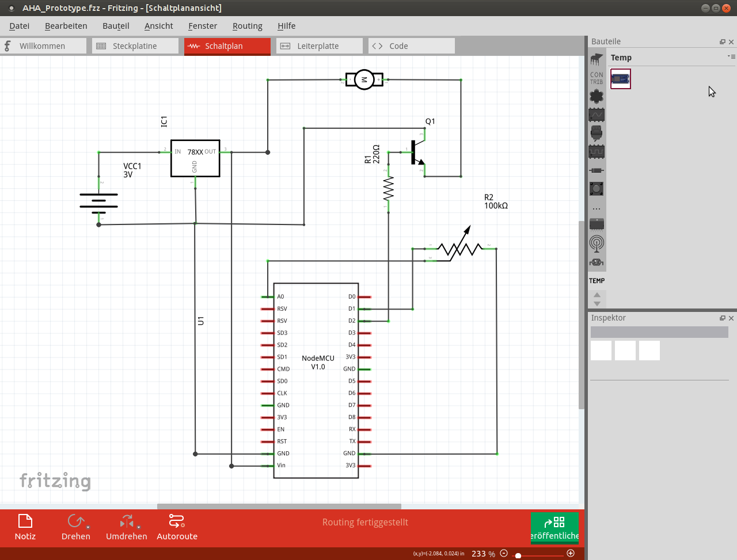Open the Datei menu
The image size is (737, 560).
pyautogui.click(x=20, y=26)
